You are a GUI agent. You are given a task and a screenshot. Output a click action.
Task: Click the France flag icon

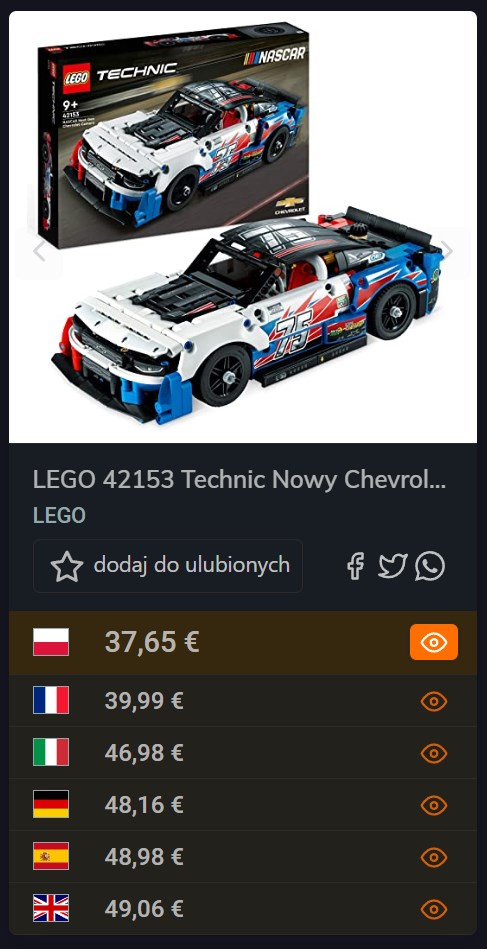click(51, 700)
